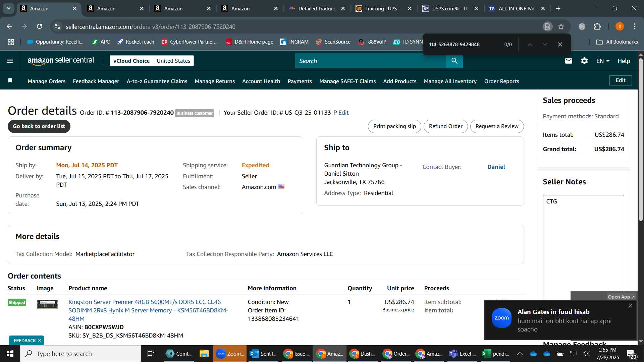Open Order Reports menu item
644x362 pixels.
(x=501, y=81)
